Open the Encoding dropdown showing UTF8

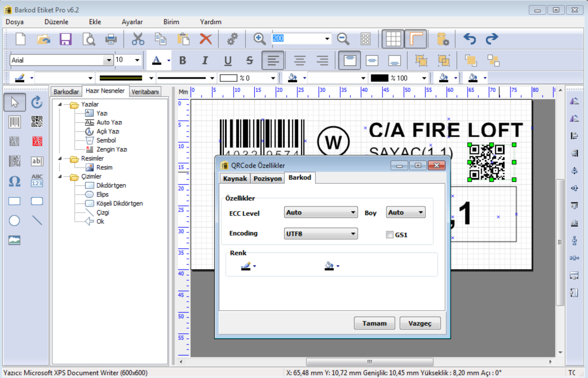(320, 233)
